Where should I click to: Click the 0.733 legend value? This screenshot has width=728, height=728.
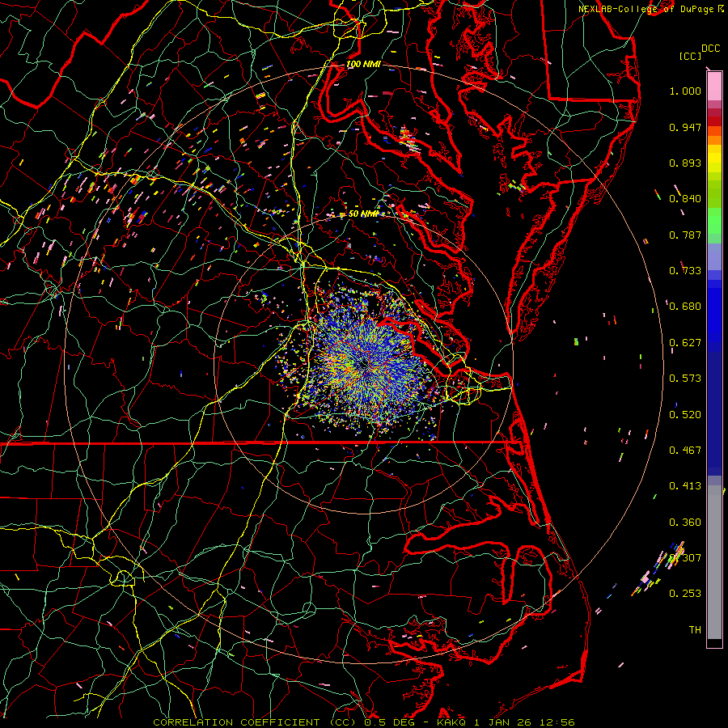(x=685, y=271)
